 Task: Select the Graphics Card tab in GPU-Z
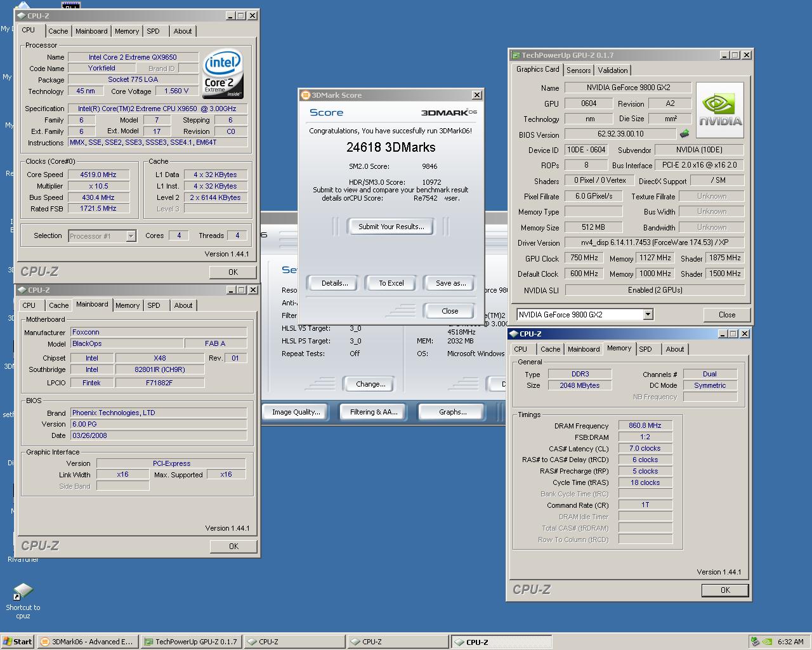[x=537, y=69]
